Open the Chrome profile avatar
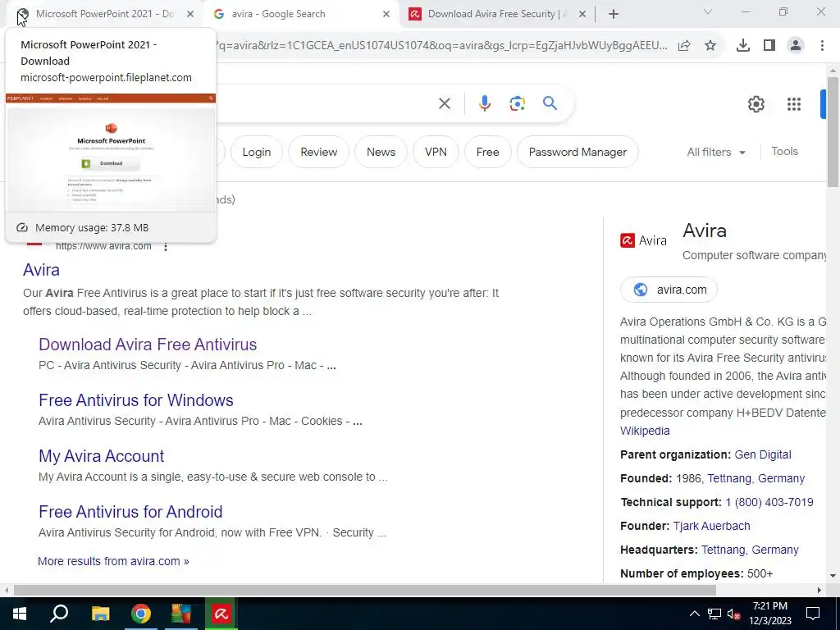Viewport: 840px width, 630px height. tap(796, 46)
